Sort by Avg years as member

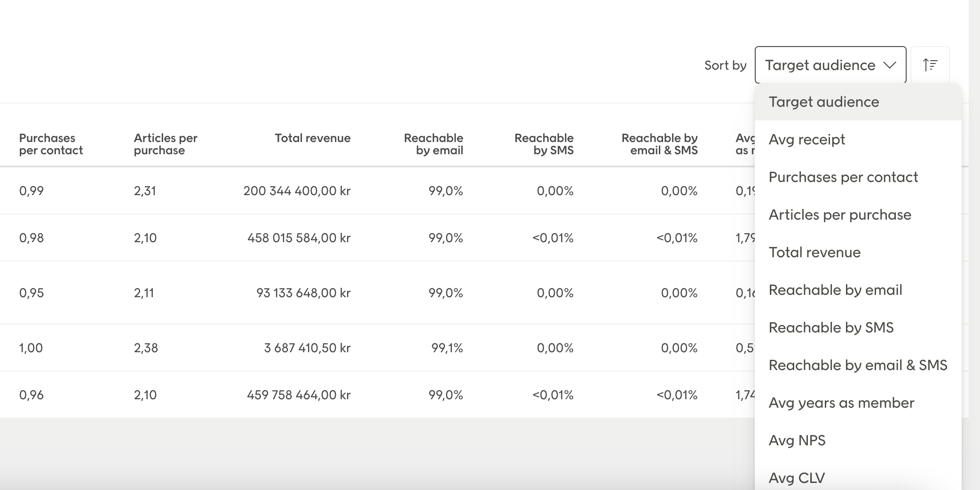click(x=841, y=403)
